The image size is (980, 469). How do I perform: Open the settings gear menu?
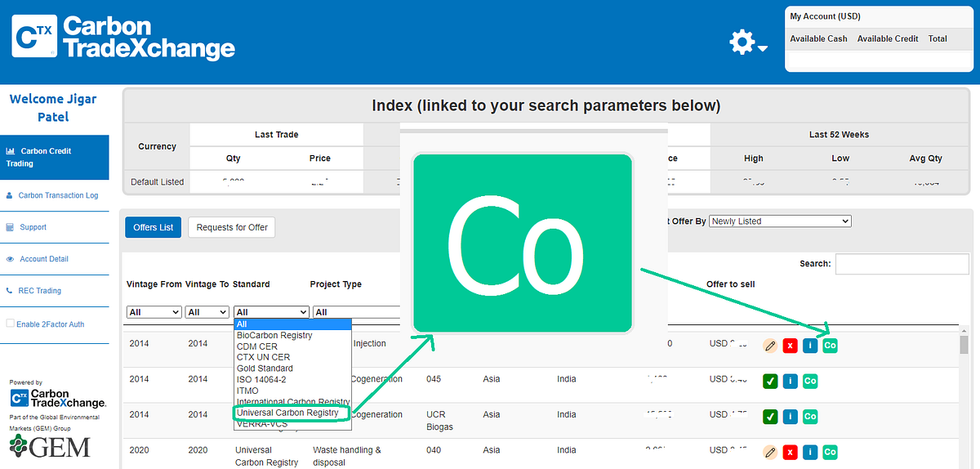click(x=748, y=42)
